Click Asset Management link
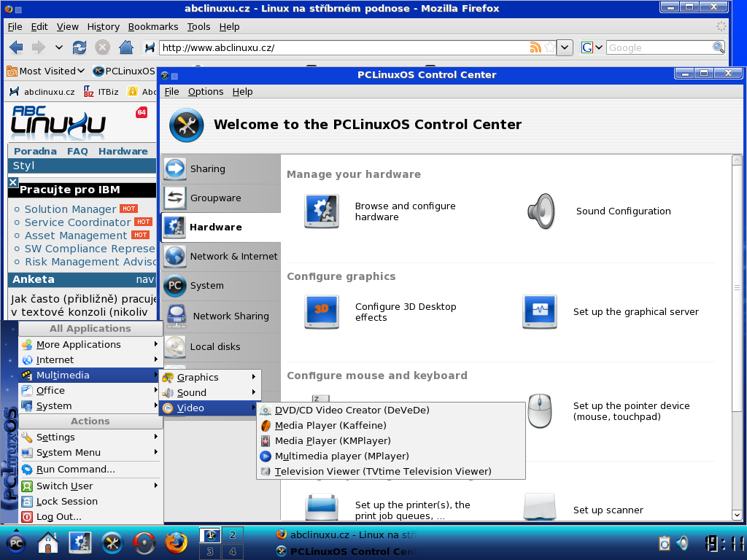747x560 pixels. pyautogui.click(x=76, y=236)
